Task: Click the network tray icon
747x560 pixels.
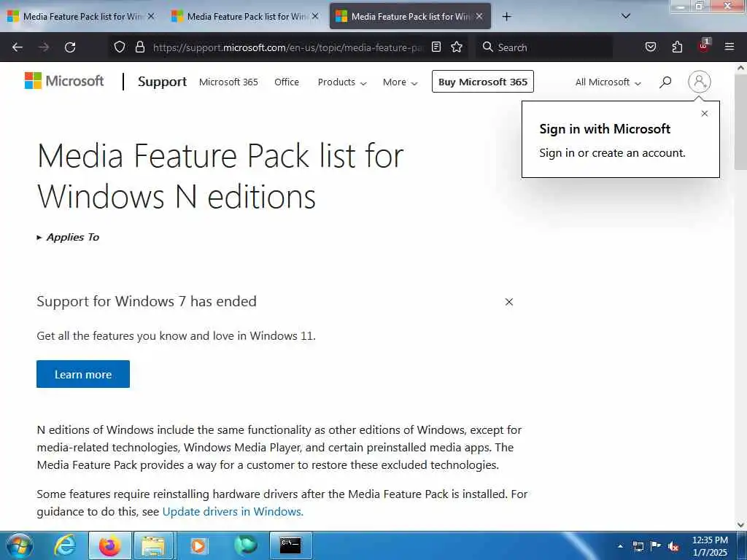Action: 638,546
